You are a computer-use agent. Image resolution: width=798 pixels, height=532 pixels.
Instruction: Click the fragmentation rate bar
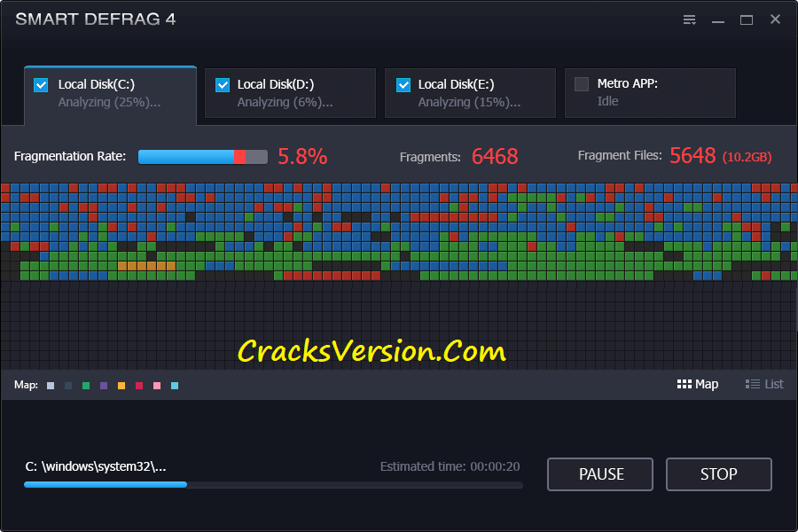(x=202, y=157)
